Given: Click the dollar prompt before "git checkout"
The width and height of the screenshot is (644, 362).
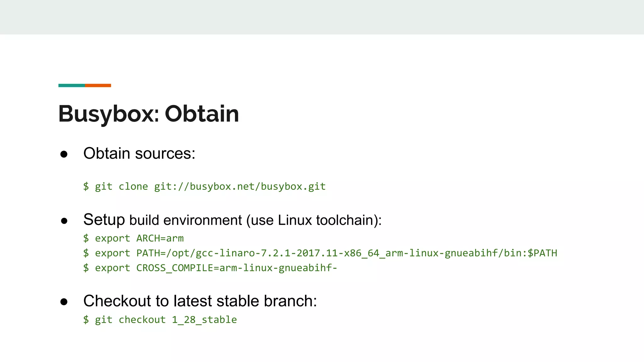Looking at the screenshot, I should coord(86,320).
